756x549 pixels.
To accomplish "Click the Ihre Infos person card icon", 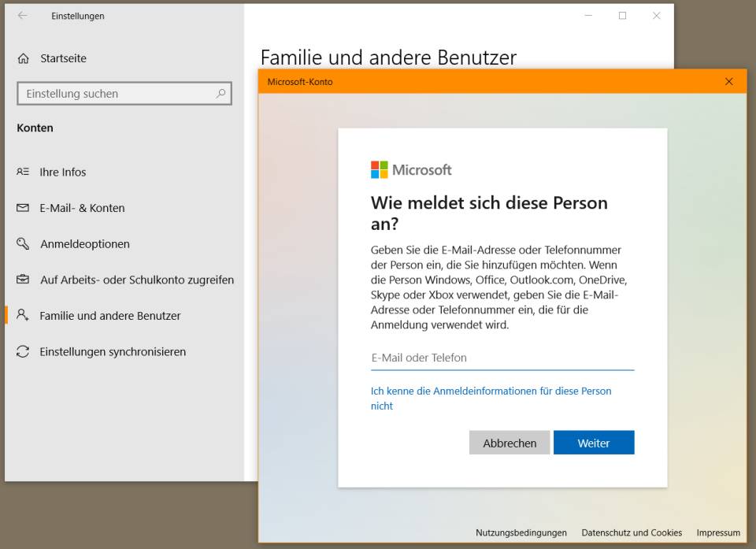I will click(x=23, y=172).
